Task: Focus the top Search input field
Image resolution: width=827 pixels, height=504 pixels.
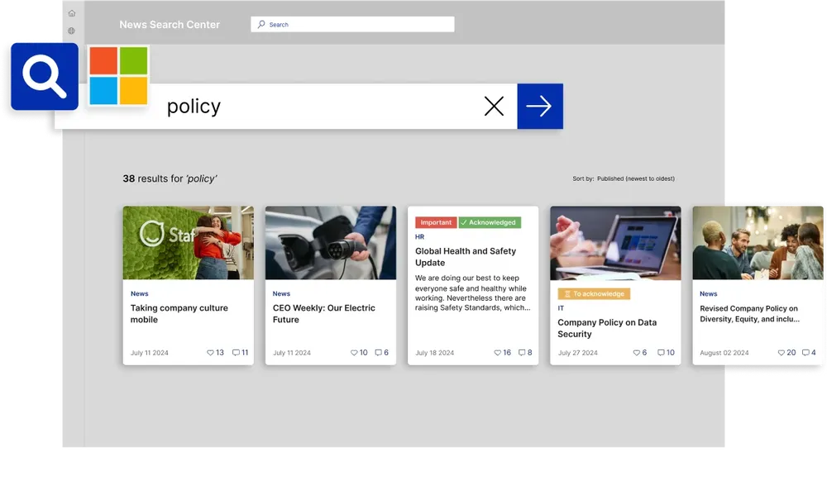Action: tap(352, 25)
